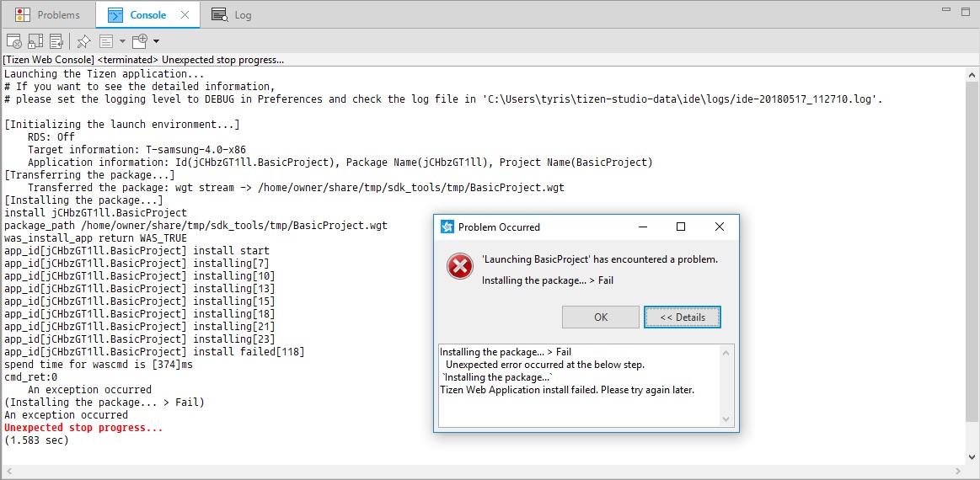Minimize the console view panel
Screen dimensions: 980x480
click(946, 10)
